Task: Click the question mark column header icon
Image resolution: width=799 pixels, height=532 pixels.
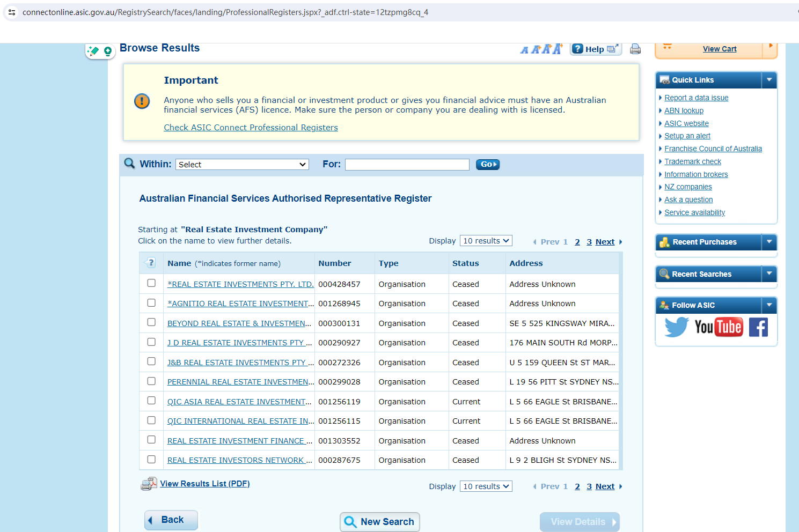Action: 151,263
